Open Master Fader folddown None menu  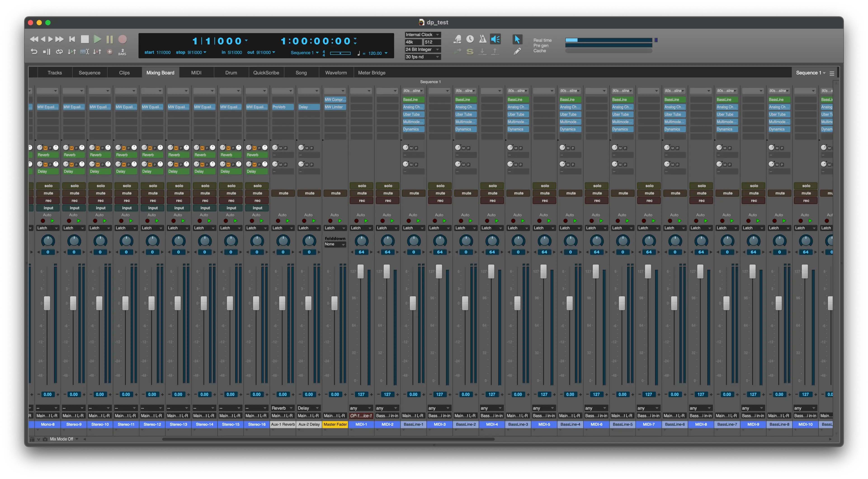click(335, 244)
